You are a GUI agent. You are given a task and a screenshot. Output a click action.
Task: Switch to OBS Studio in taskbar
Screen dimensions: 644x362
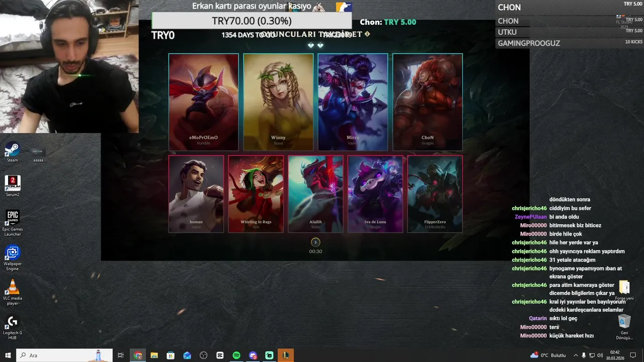[x=203, y=355]
